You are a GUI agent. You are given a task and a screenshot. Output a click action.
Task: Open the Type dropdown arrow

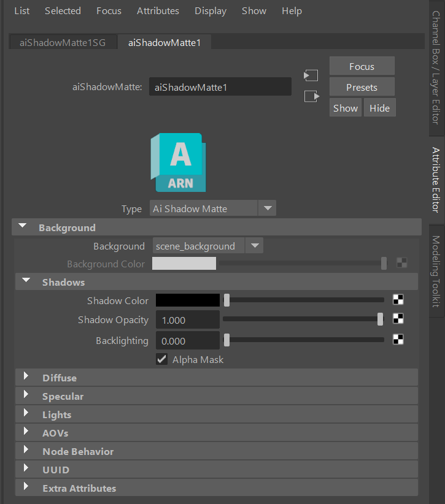[268, 208]
